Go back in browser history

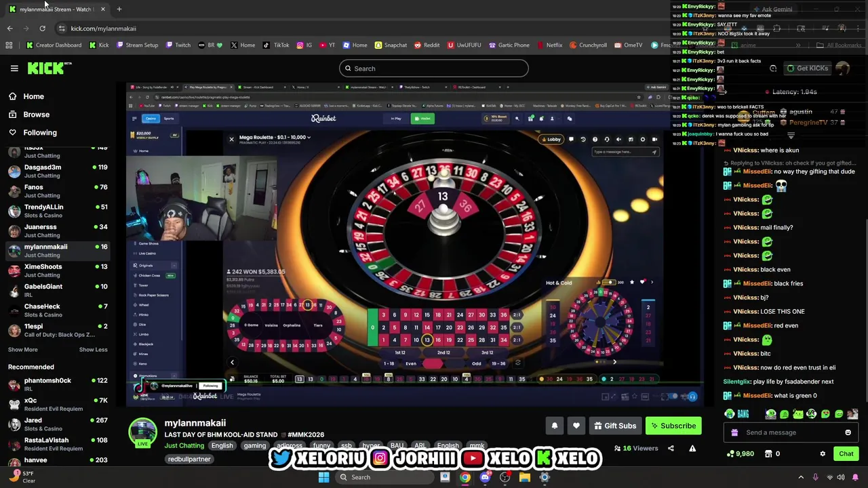pyautogui.click(x=9, y=28)
